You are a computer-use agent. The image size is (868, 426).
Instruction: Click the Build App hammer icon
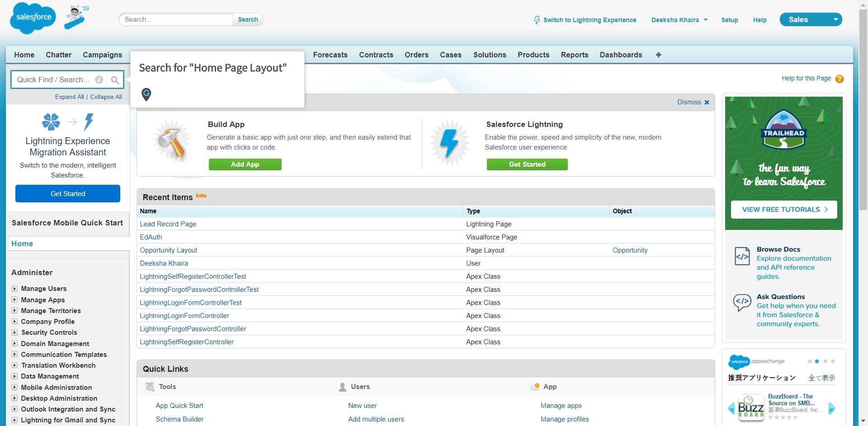pyautogui.click(x=172, y=141)
